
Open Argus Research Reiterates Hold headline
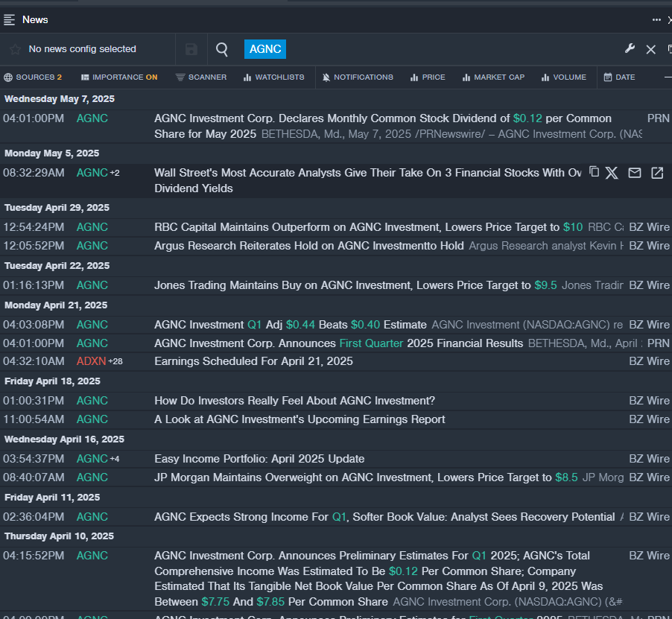(x=309, y=246)
